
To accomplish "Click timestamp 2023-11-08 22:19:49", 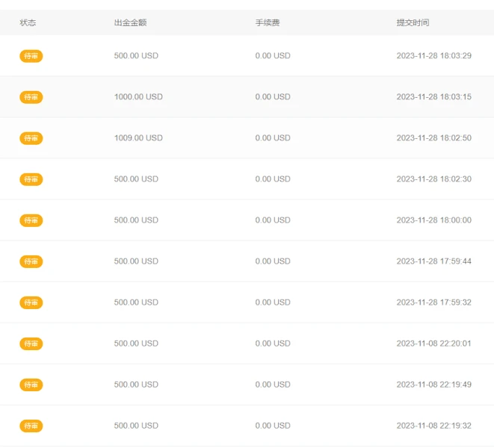I will (433, 385).
